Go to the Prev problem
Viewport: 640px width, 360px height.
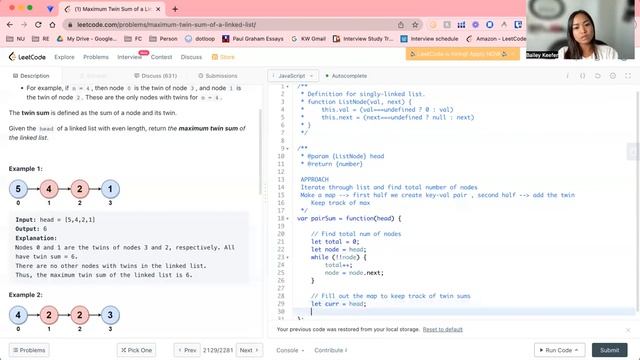[187, 350]
